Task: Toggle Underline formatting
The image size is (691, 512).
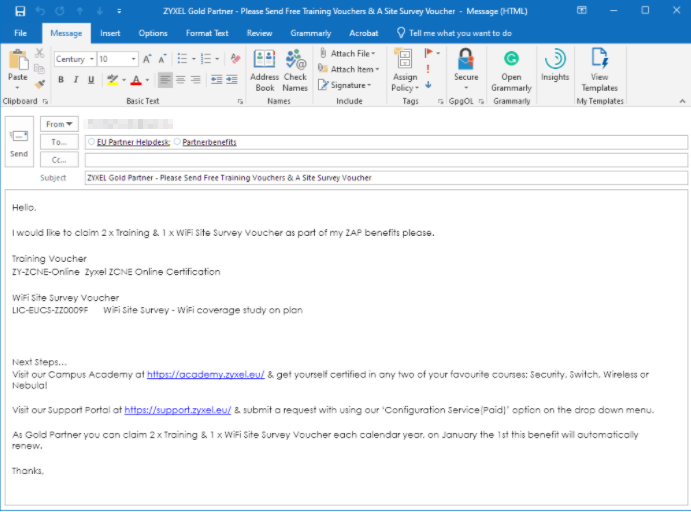Action: pyautogui.click(x=91, y=80)
